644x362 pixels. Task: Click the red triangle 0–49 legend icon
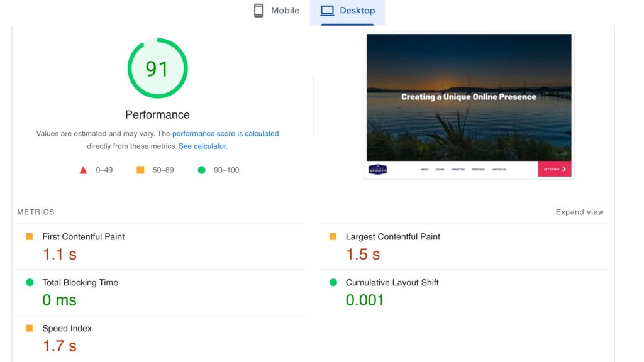coord(82,169)
